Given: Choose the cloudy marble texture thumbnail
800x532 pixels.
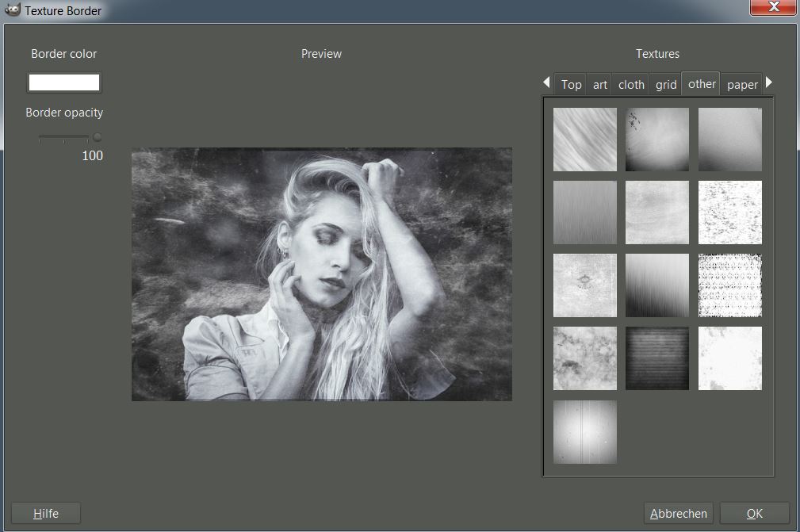Looking at the screenshot, I should click(584, 358).
